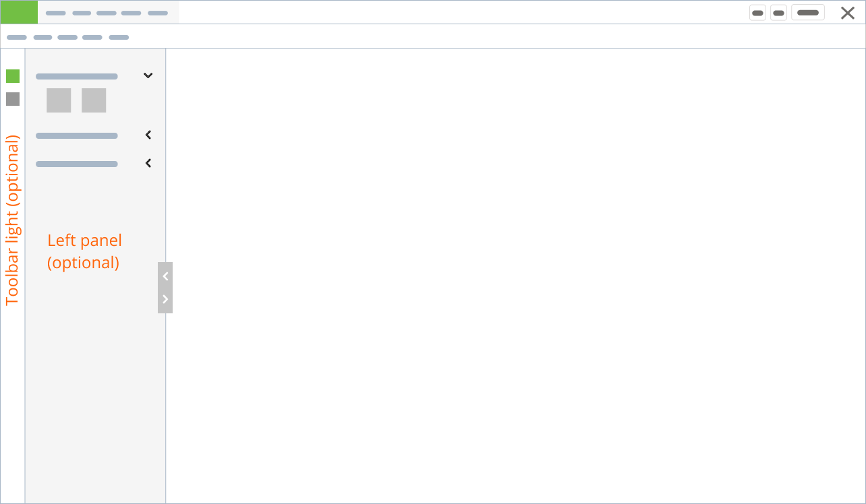Click the second small button at the top right
The image size is (866, 504).
coord(778,13)
